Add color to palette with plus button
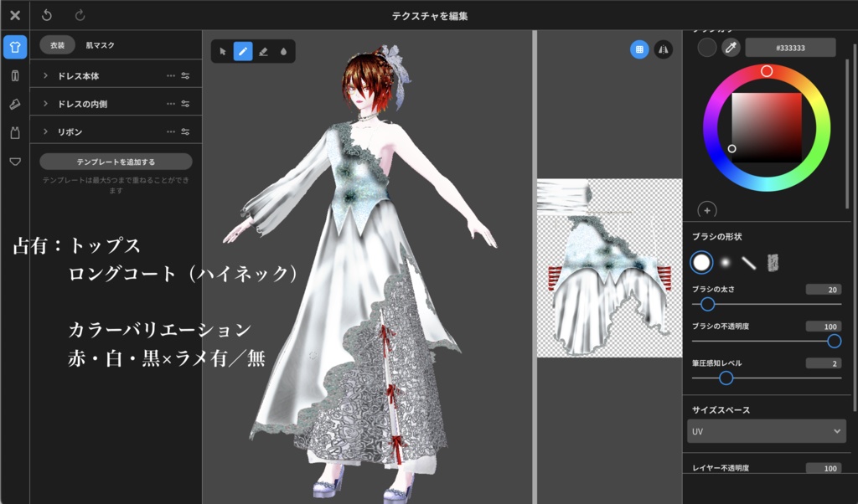The image size is (858, 504). pos(707,210)
